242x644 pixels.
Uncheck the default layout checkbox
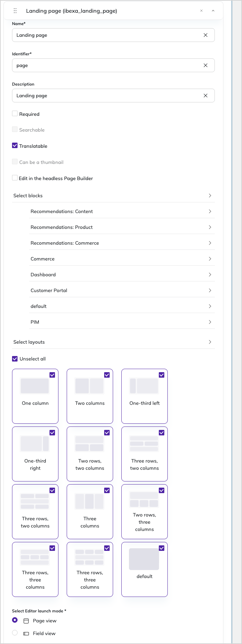point(162,548)
